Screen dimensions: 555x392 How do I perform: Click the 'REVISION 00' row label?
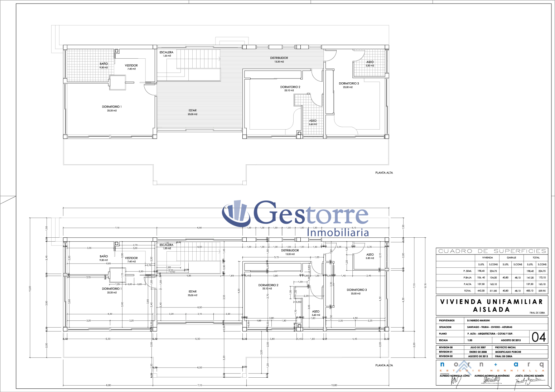click(x=446, y=347)
